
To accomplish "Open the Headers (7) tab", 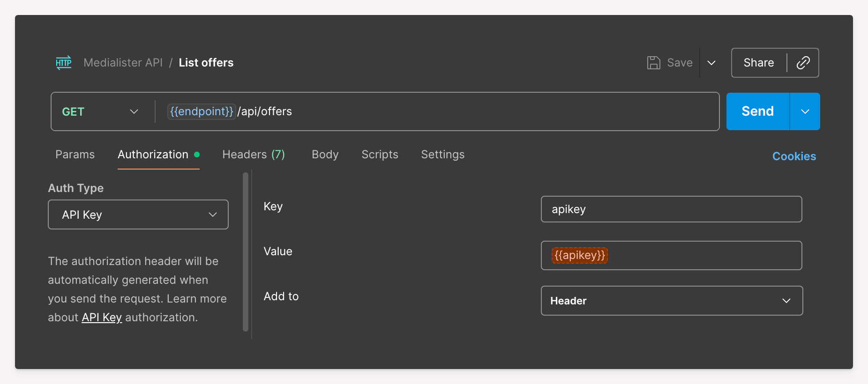I will click(x=254, y=155).
